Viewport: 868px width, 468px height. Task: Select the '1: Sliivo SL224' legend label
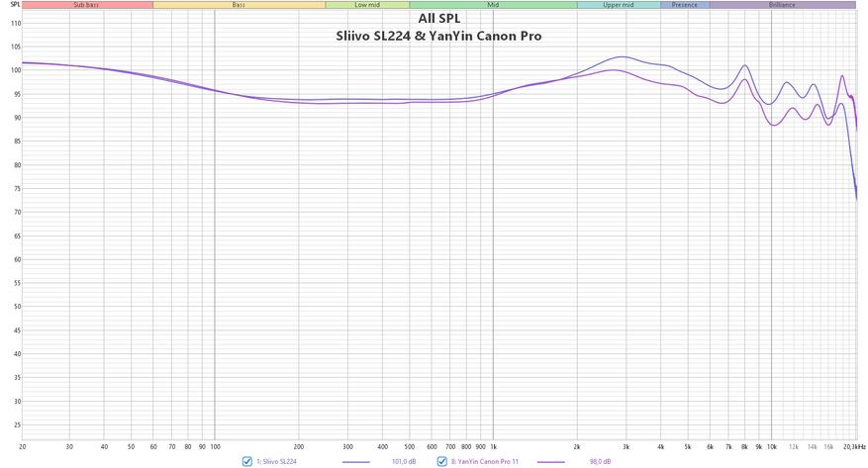(276, 461)
